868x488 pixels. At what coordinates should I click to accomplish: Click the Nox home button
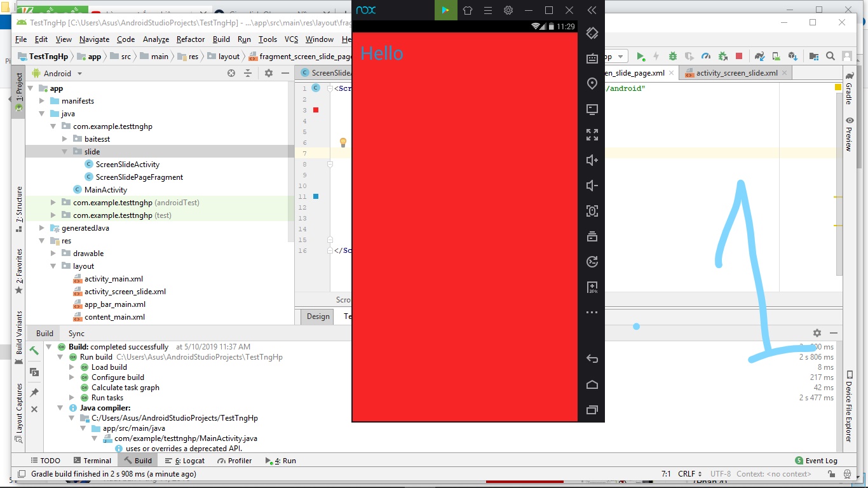(592, 384)
